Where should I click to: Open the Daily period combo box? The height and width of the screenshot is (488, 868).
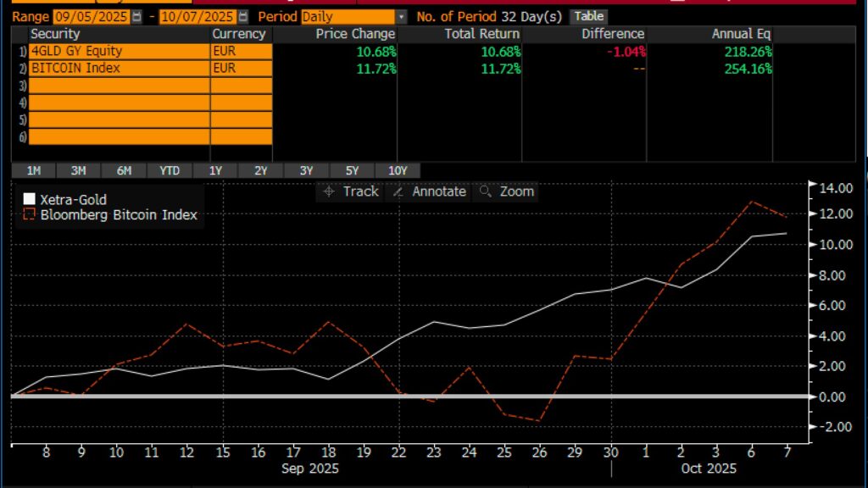click(348, 17)
